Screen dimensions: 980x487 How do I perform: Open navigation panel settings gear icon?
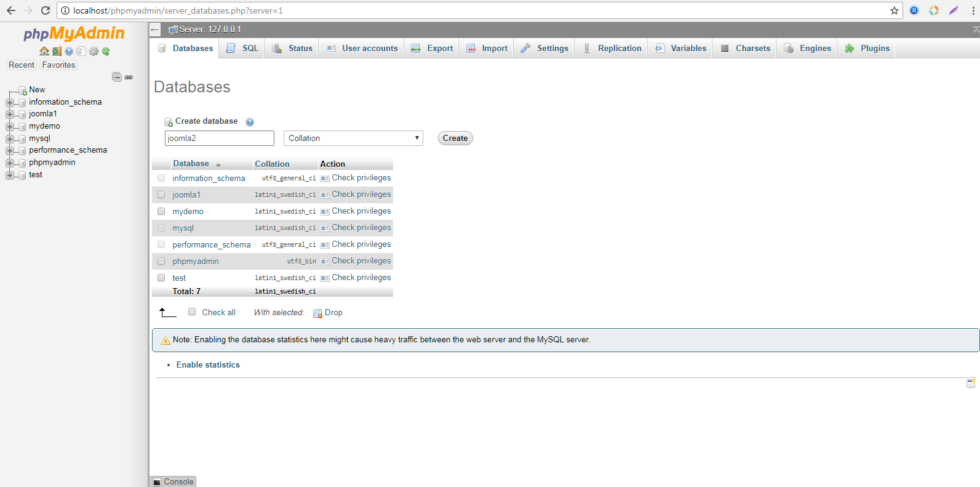click(x=94, y=51)
